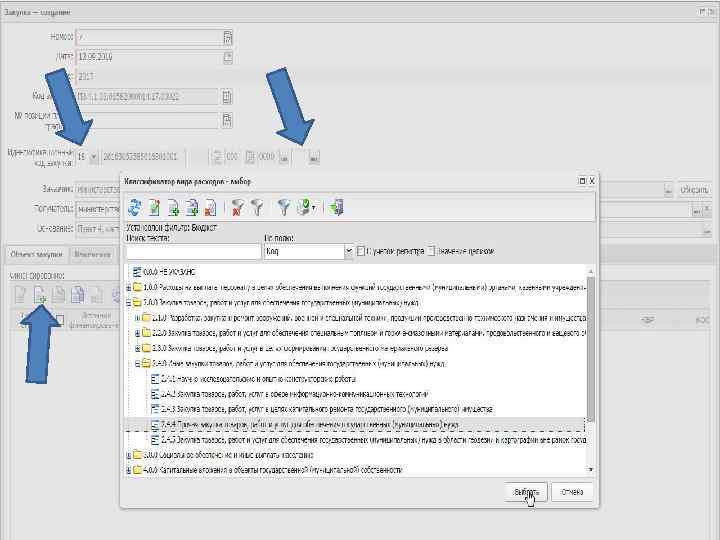Select the 2.1.0 armament development row text
Viewport: 720px width, 540px height.
coord(369,318)
